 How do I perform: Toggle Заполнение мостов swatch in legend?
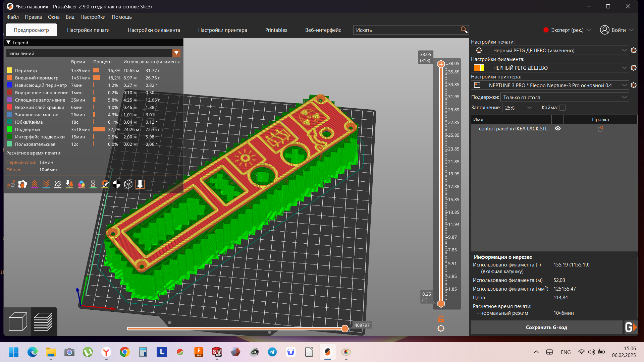pyautogui.click(x=9, y=115)
